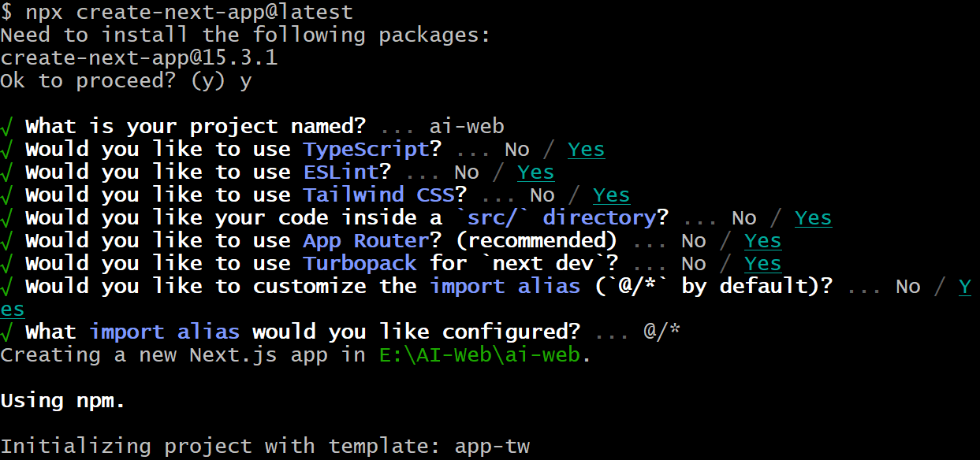980x460 pixels.
Task: Click the No option for TypeScript
Action: point(517,150)
